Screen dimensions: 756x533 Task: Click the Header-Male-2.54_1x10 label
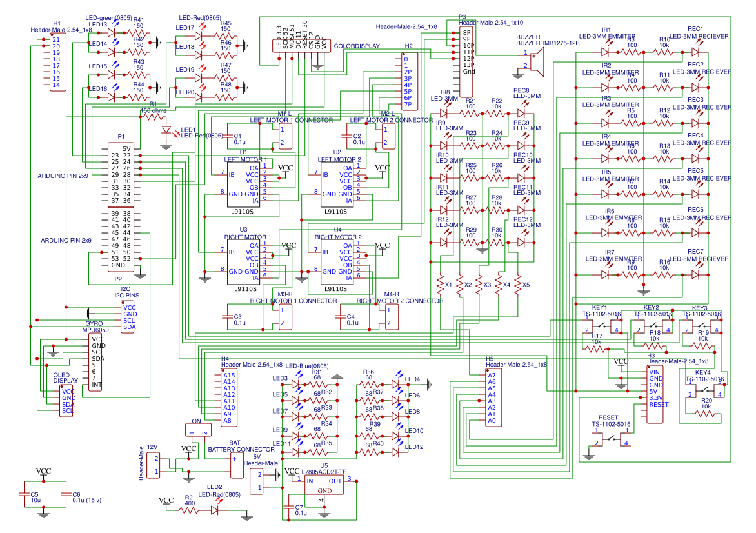491,23
